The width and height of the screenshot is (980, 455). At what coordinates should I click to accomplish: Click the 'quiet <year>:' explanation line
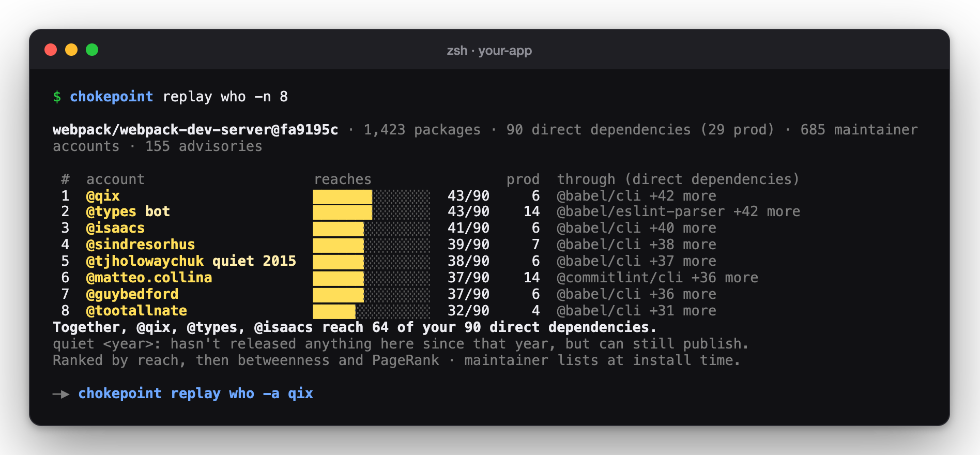point(401,344)
